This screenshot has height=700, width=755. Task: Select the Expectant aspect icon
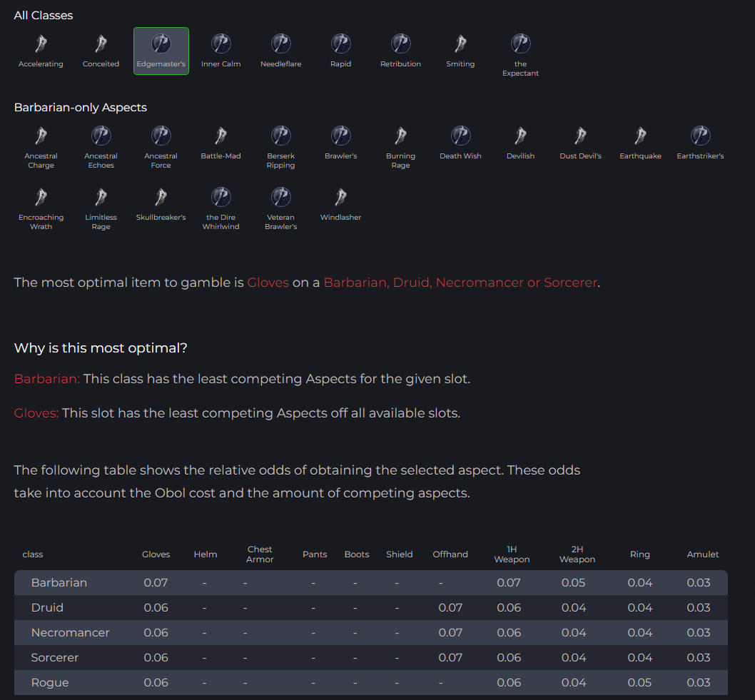pyautogui.click(x=520, y=44)
